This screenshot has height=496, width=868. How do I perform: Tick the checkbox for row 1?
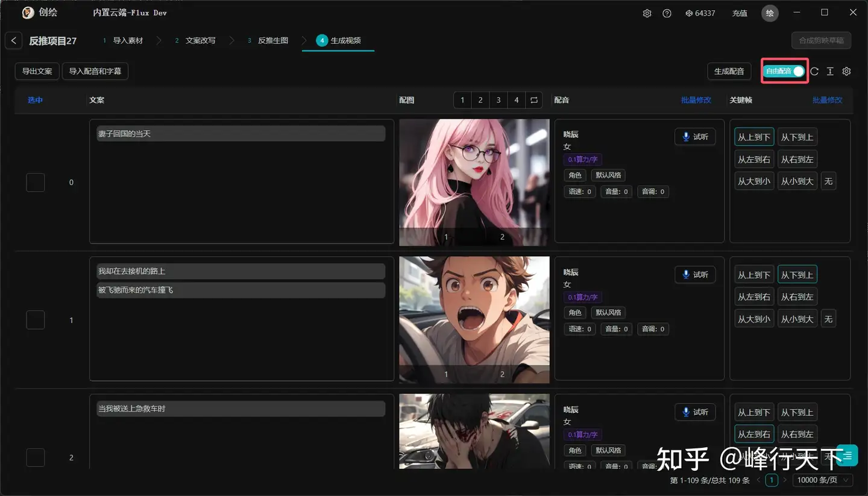(36, 320)
